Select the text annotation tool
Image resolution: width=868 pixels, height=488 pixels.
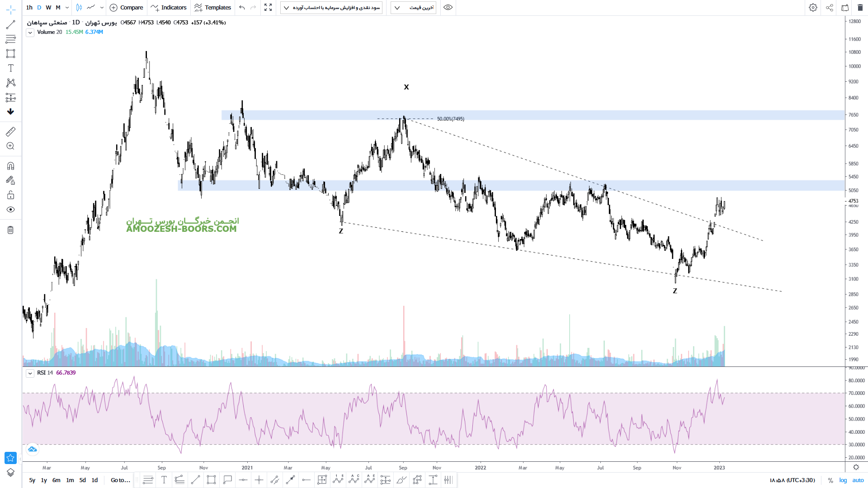click(x=10, y=68)
